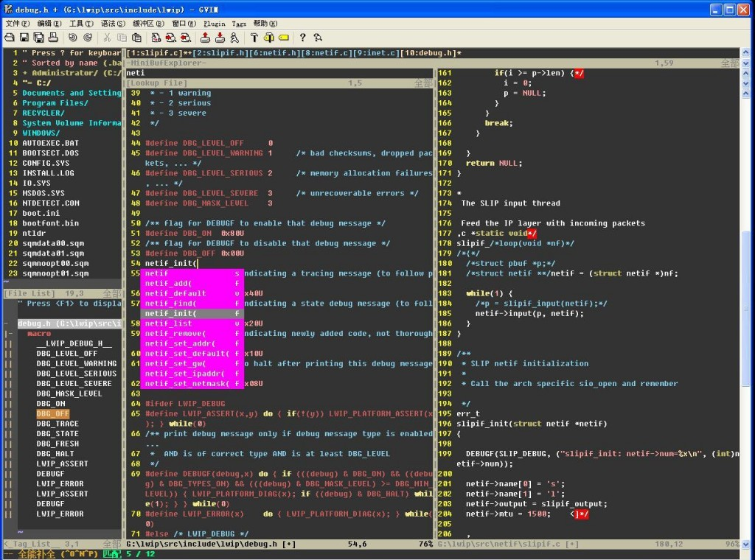
Task: Click the question mark Help icon
Action: coord(302,37)
